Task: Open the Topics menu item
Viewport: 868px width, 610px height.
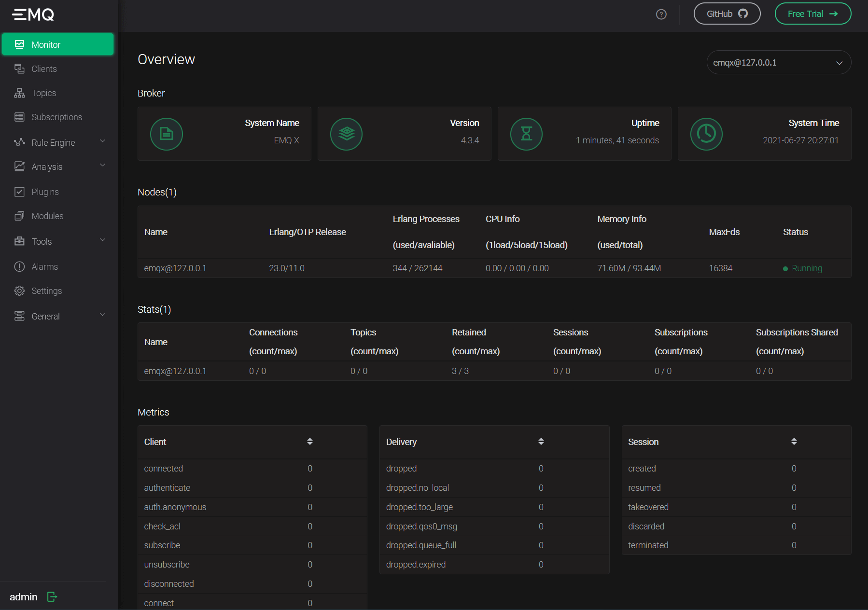Action: 58,93
